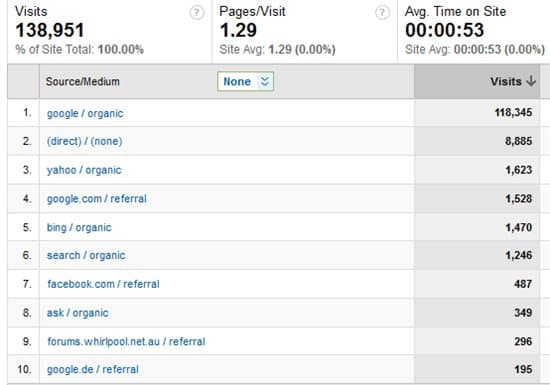Open the (direct) / (none) link

tap(85, 141)
